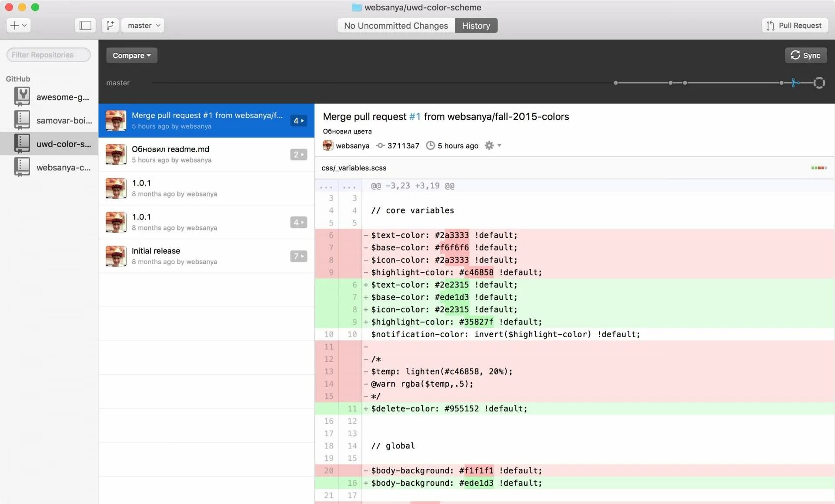Open the master branch dropdown

point(143,25)
